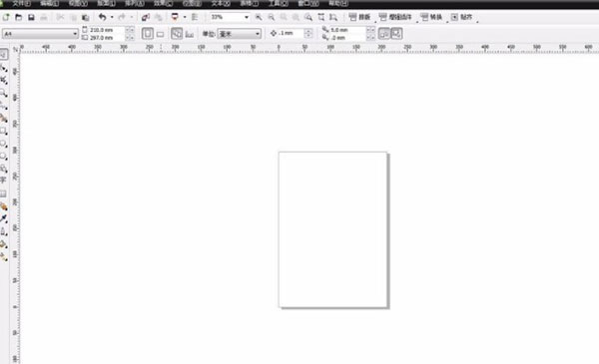Click the Open folder icon
Screen dimensions: 599x364
(18, 17)
